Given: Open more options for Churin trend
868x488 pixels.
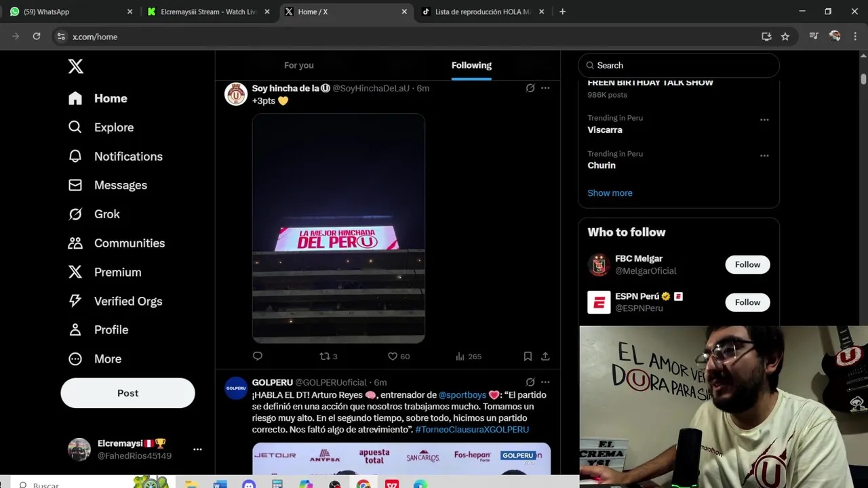Looking at the screenshot, I should point(764,156).
